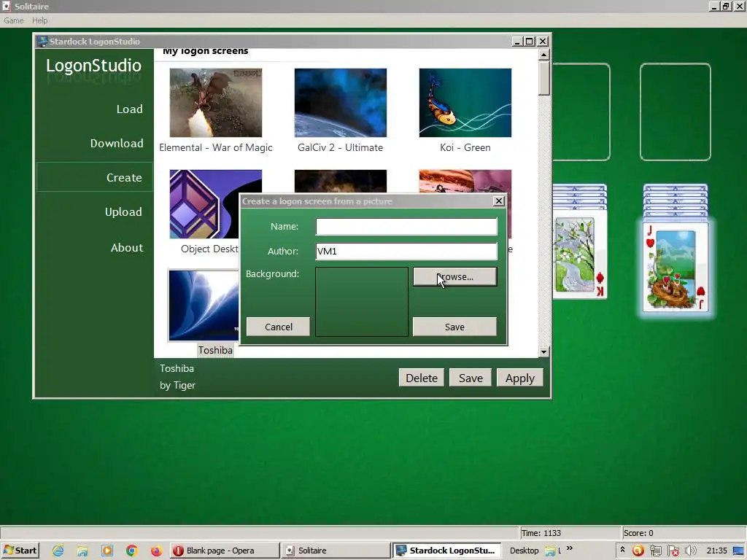Image resolution: width=747 pixels, height=560 pixels.
Task: Select the GalCiv 2 - Ultimate thumbnail
Action: tap(341, 103)
